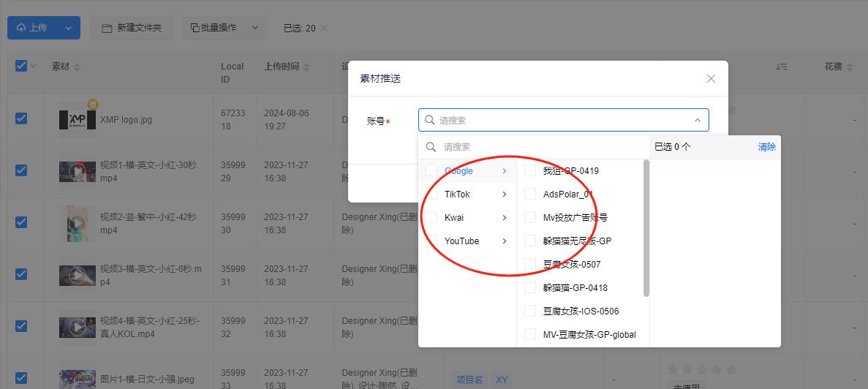
Task: Expand the TikTok account list chevron
Action: (505, 194)
